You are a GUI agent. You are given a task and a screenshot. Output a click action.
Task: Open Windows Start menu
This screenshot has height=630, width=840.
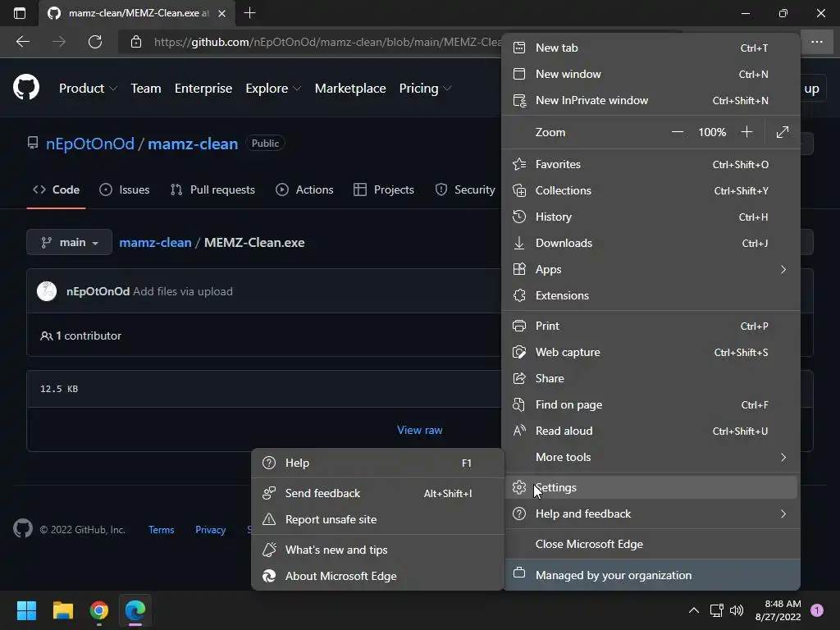[x=26, y=610]
